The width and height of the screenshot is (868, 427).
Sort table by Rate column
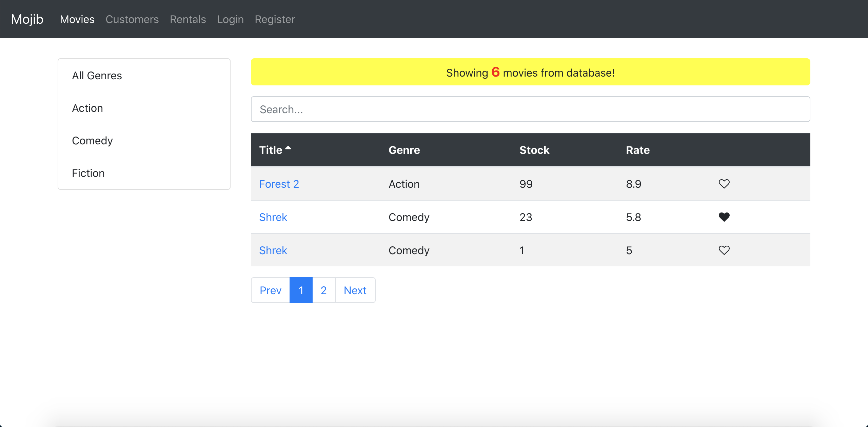click(x=637, y=150)
